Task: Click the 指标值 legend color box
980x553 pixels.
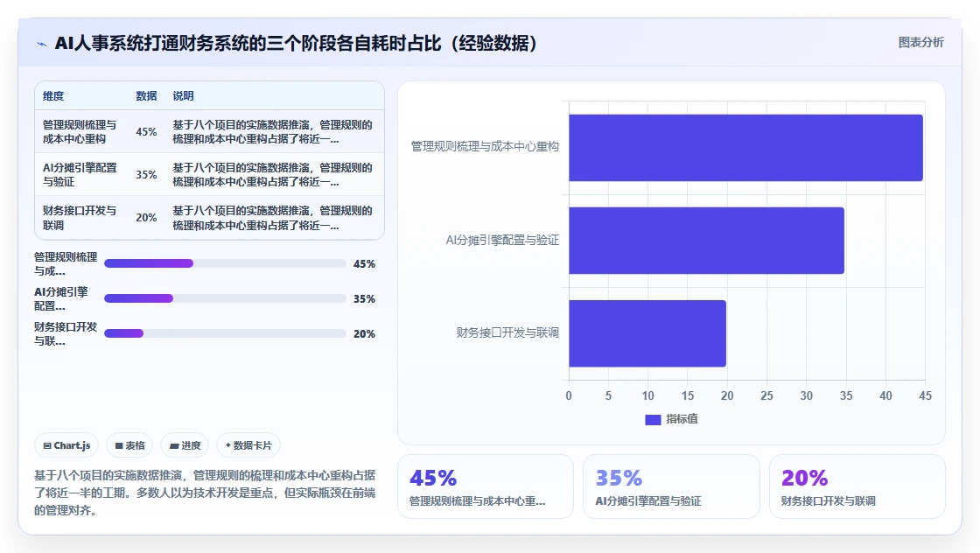Action: tap(653, 420)
